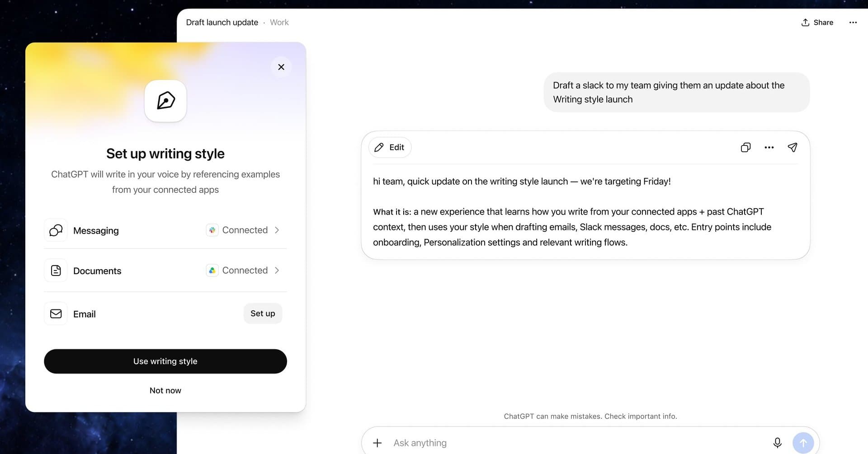Click Connected status in Documents row
Image resolution: width=868 pixels, height=454 pixels.
click(x=245, y=270)
